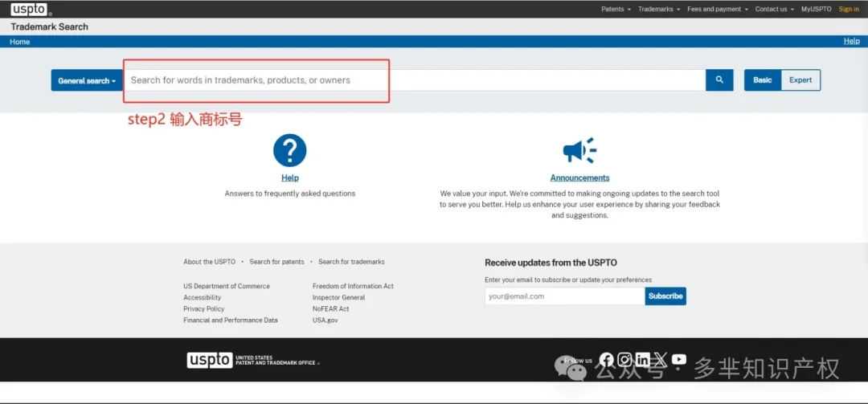Click the Subscribe button
The image size is (868, 404).
coord(665,296)
